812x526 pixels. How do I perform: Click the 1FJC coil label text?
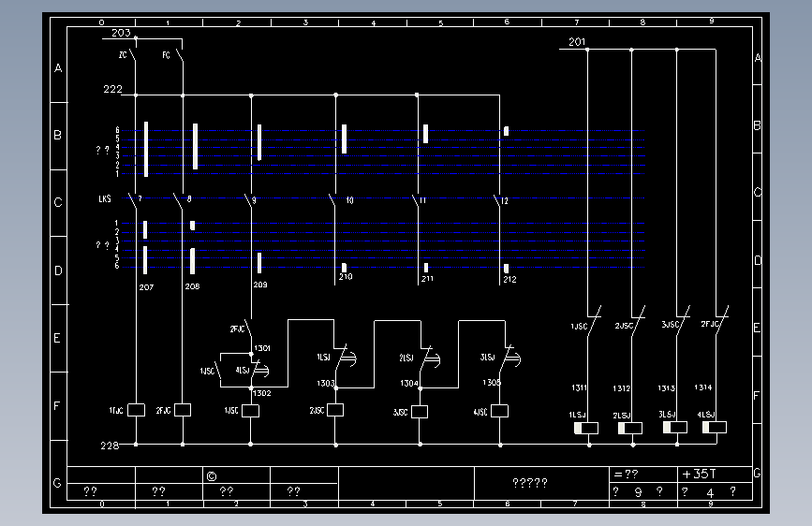click(116, 411)
